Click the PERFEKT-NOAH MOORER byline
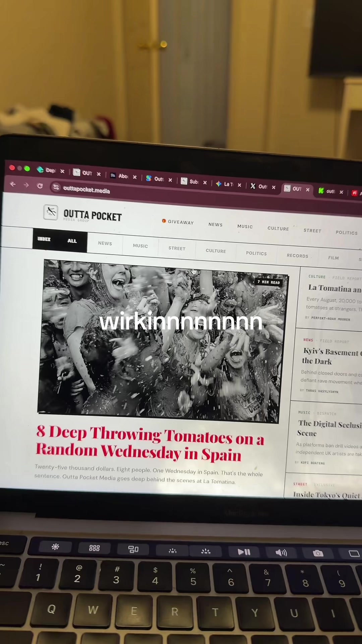The width and height of the screenshot is (362, 644). click(330, 319)
